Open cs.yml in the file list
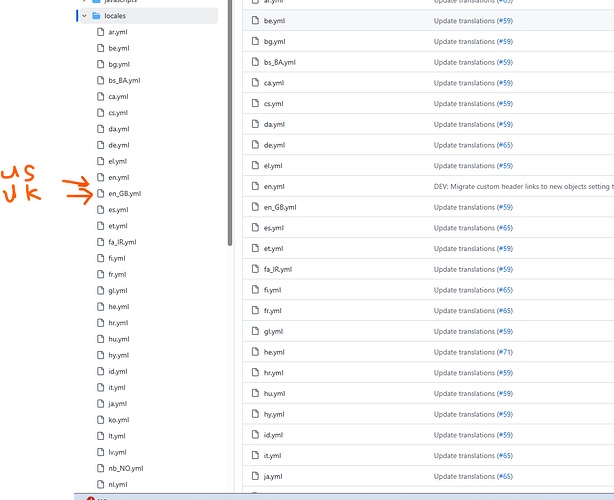This screenshot has width=614, height=500. point(273,104)
